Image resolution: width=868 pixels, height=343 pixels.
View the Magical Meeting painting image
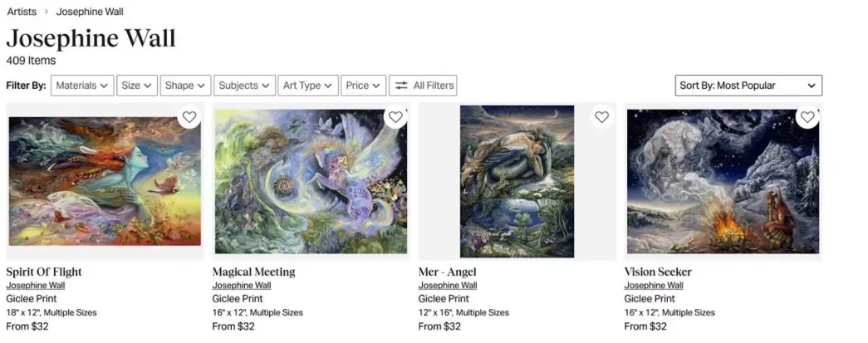pyautogui.click(x=311, y=181)
